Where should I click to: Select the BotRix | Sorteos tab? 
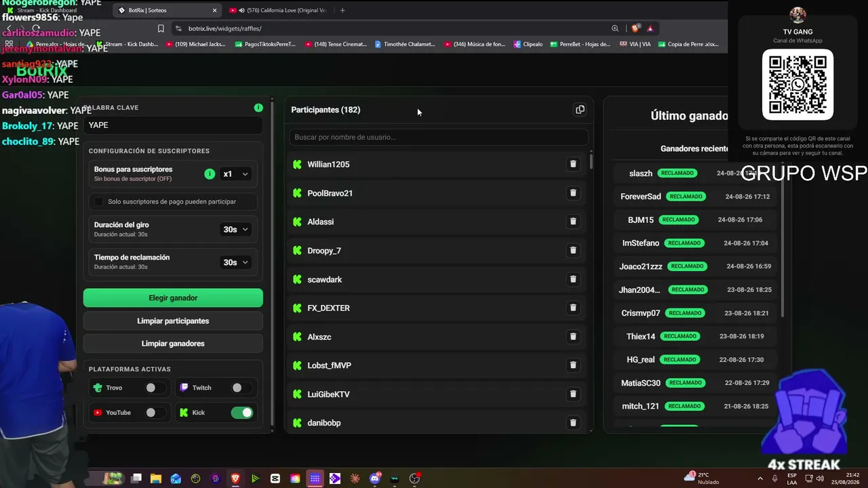tap(165, 10)
